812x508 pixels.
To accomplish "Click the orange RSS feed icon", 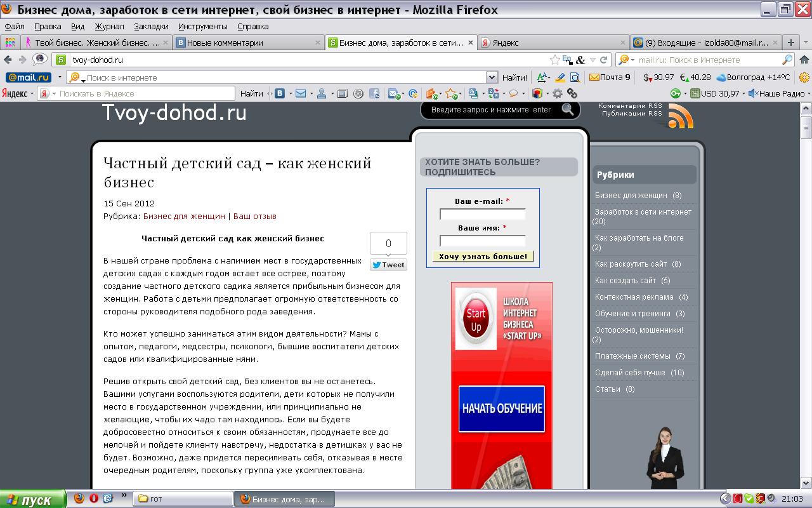I will pos(681,117).
